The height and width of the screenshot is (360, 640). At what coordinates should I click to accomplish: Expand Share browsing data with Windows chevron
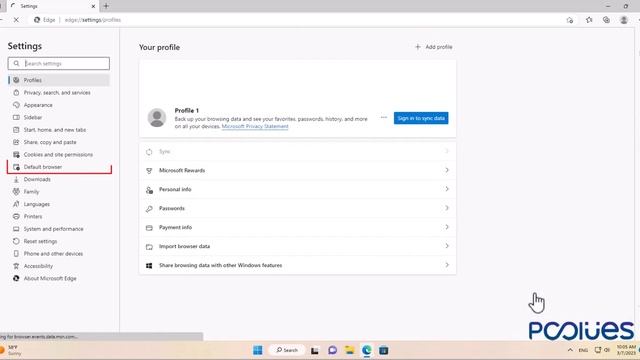coord(447,265)
